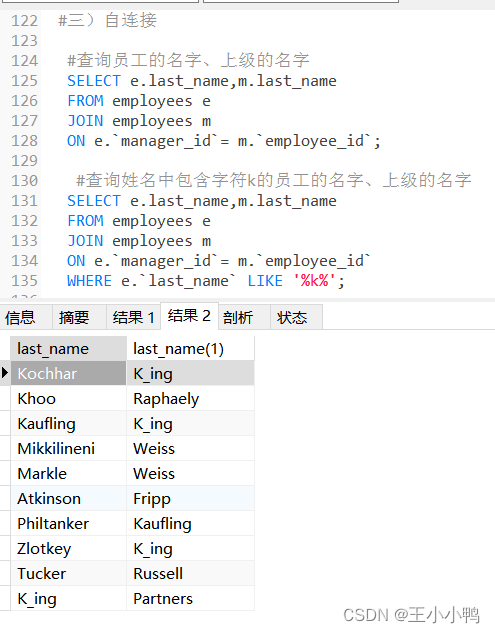Select the Fripp cell

[191, 499]
